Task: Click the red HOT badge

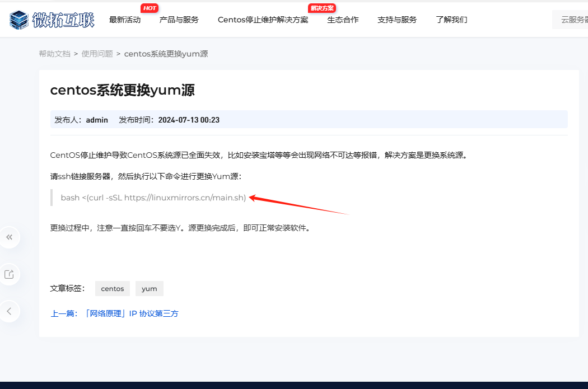Action: [x=149, y=8]
